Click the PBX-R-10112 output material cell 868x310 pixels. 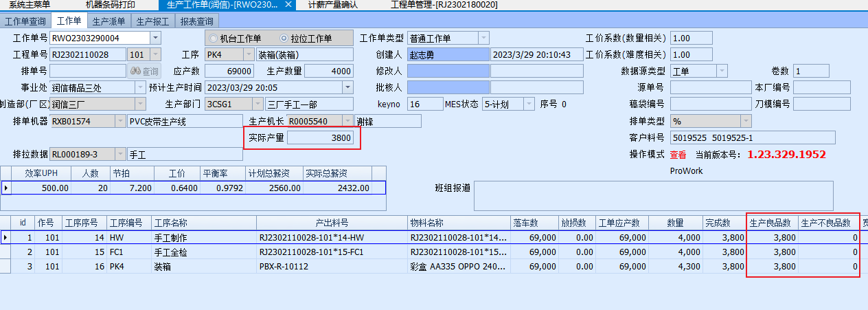click(332, 266)
